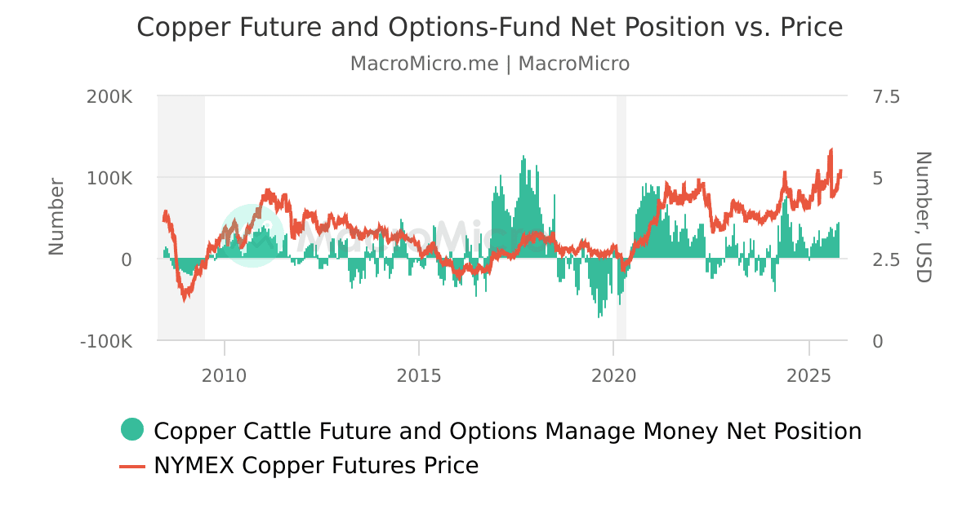The width and height of the screenshot is (980, 514).
Task: Select the 2015 x-axis label
Action: (x=419, y=375)
